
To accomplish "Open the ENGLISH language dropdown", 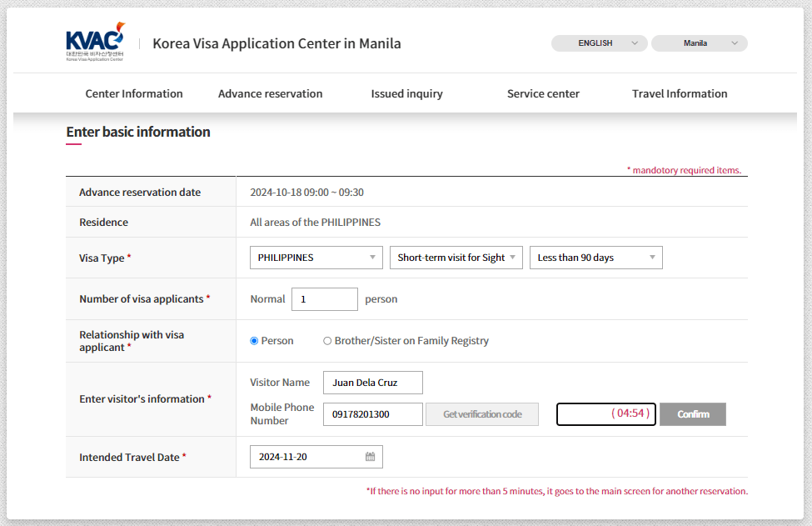I will pyautogui.click(x=599, y=43).
